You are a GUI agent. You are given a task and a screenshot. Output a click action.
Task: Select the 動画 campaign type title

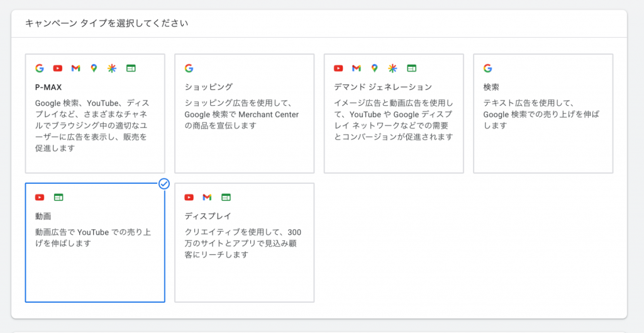pos(43,217)
